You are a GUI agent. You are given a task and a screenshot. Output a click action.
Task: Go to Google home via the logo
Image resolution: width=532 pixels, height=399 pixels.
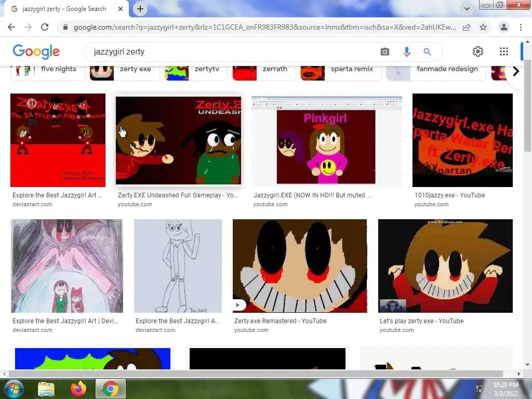click(x=36, y=51)
